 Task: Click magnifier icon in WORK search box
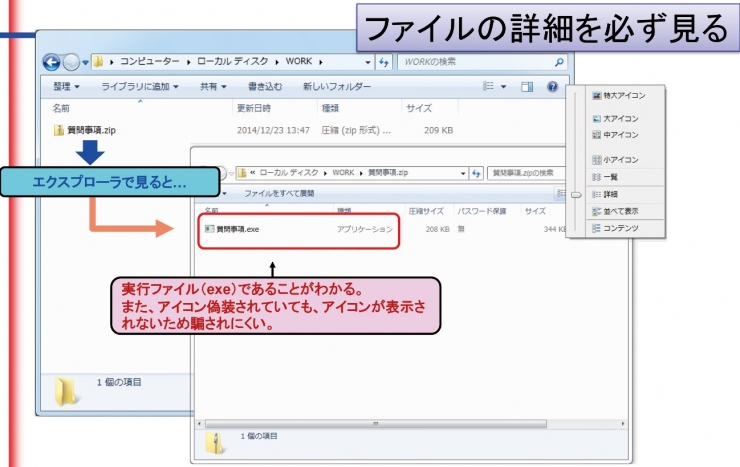[x=560, y=62]
